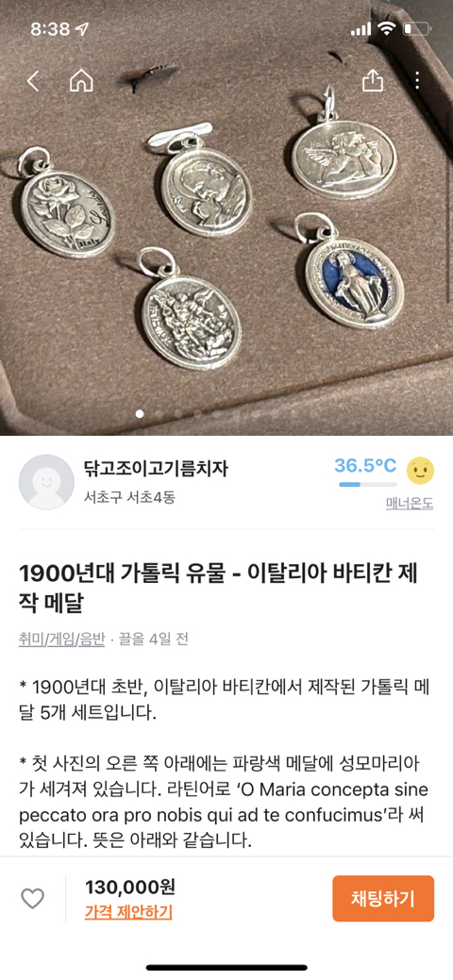Tap the 36.5°C temperature label
The image size is (453, 980).
365,466
